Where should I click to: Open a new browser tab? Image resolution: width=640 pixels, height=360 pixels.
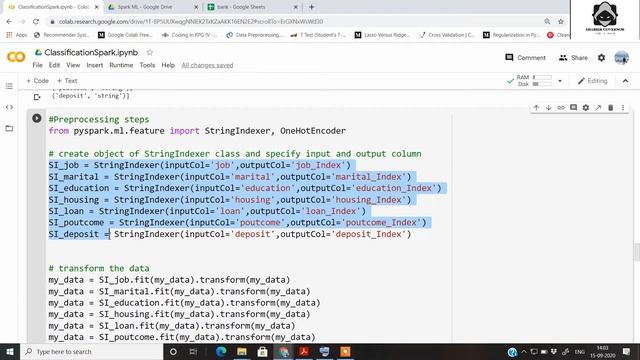click(311, 7)
